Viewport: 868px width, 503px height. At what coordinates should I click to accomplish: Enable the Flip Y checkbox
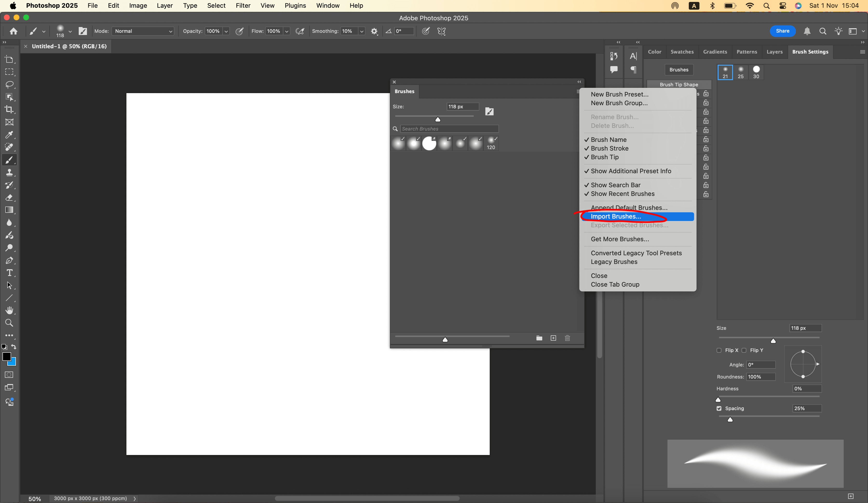(744, 350)
